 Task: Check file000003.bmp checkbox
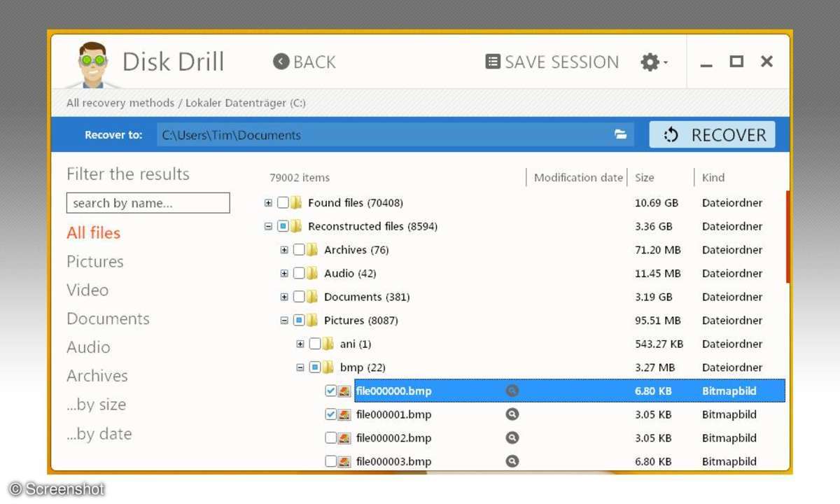(x=331, y=461)
